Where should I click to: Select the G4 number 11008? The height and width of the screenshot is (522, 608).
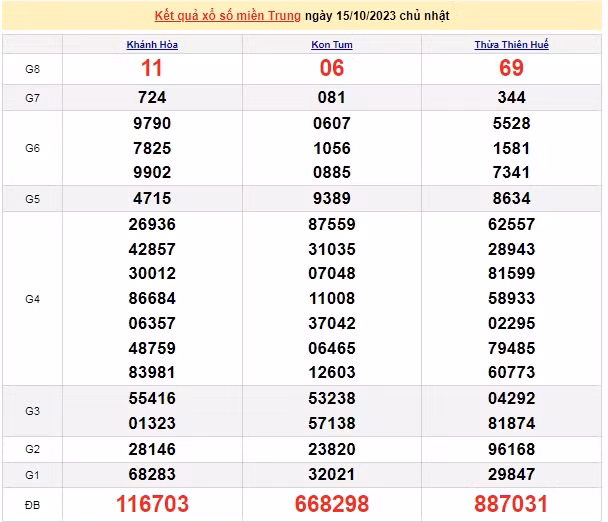(331, 298)
